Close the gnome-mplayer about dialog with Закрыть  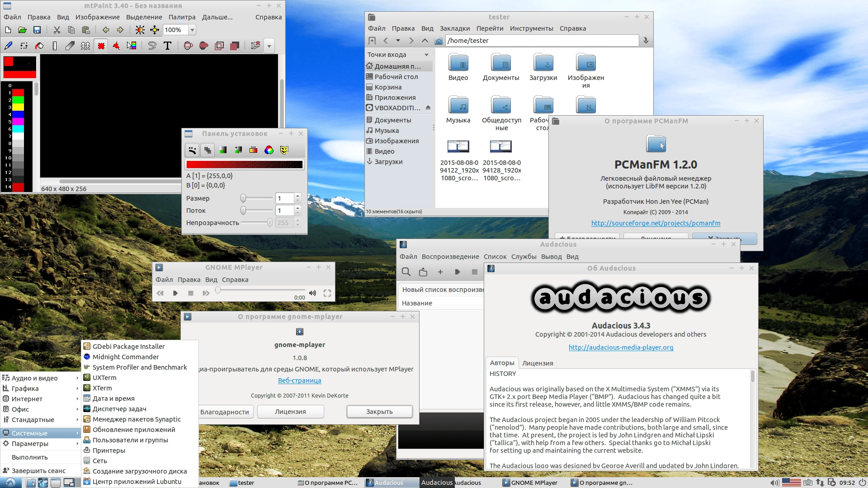(x=379, y=412)
